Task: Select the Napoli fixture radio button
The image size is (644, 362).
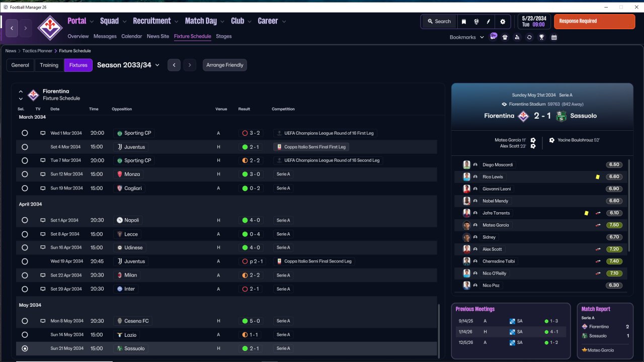Action: click(x=25, y=220)
